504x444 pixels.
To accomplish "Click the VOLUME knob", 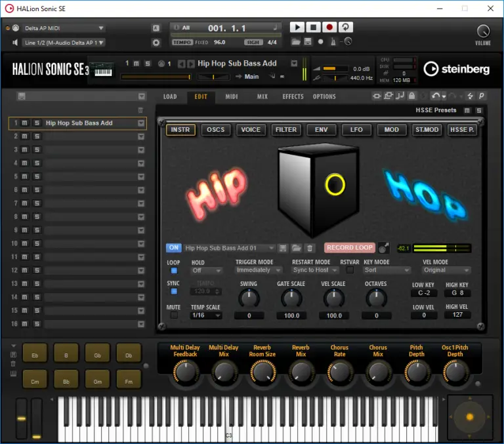I will click(x=483, y=31).
